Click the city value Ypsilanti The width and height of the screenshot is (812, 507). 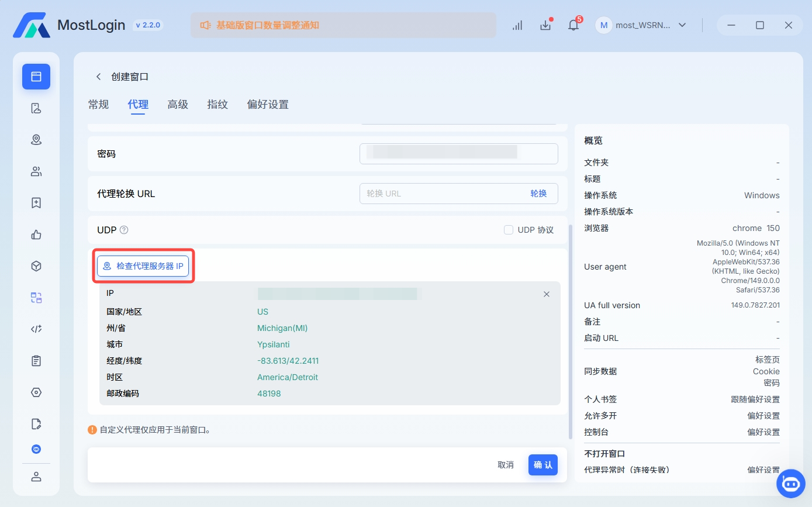point(274,344)
